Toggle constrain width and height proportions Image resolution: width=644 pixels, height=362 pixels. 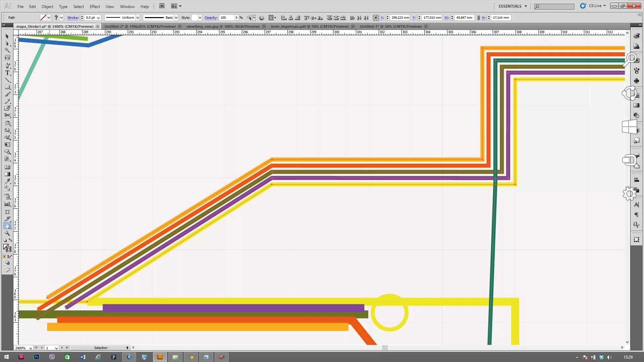pos(478,18)
